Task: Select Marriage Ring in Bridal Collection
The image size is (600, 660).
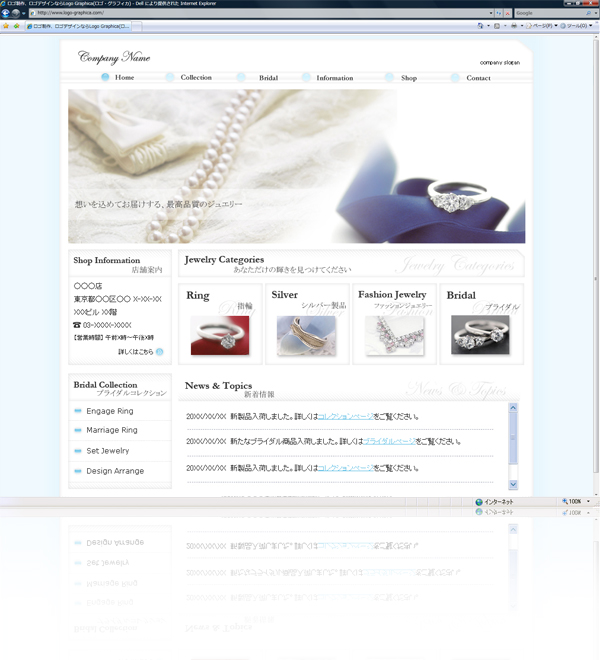Action: 112,430
